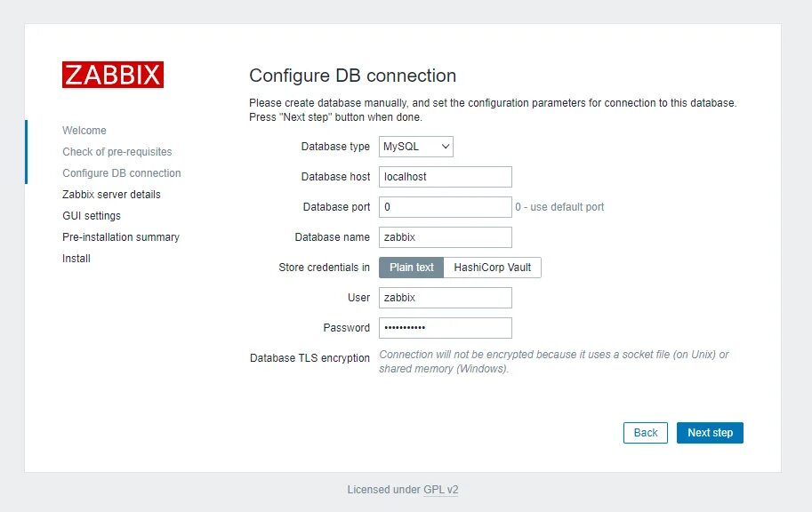Click the User label
The image size is (812, 512).
click(359, 298)
